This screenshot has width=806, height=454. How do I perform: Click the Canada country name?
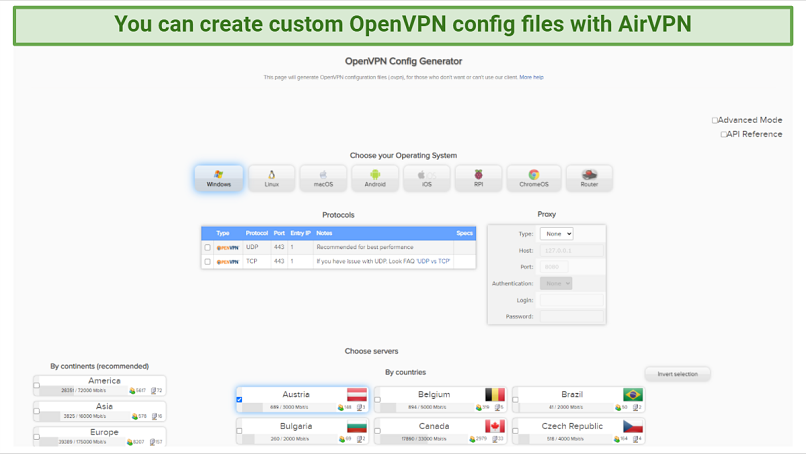pos(434,426)
